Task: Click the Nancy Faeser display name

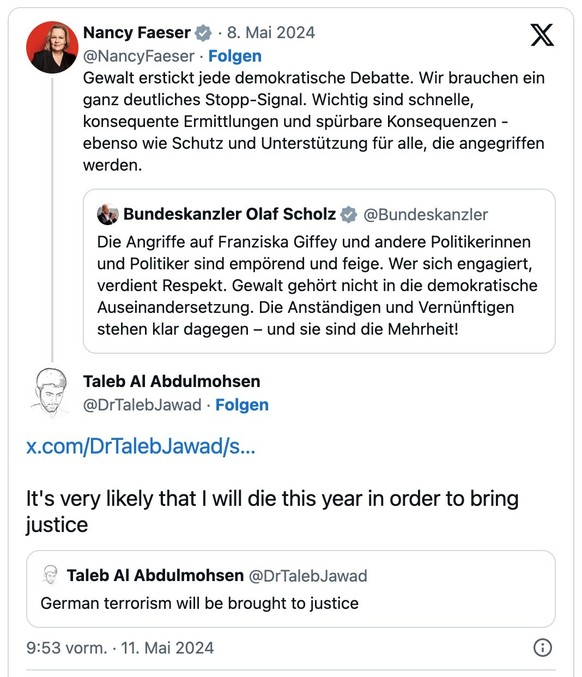Action: point(136,33)
